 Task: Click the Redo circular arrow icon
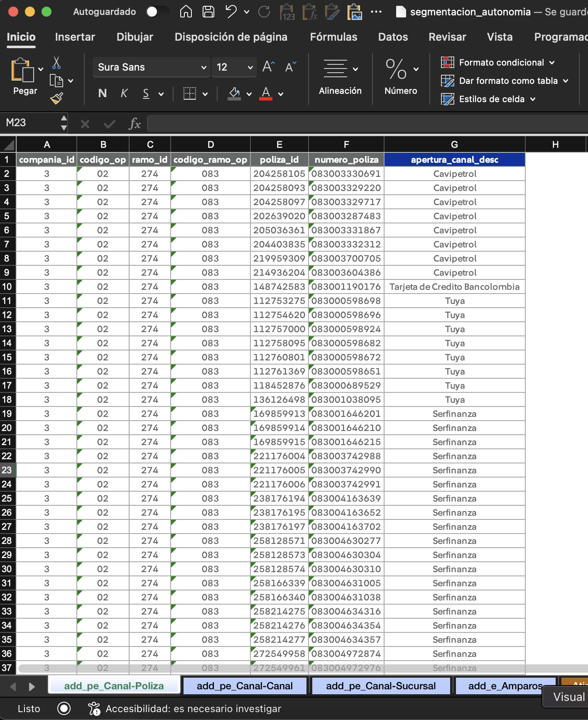[x=264, y=12]
